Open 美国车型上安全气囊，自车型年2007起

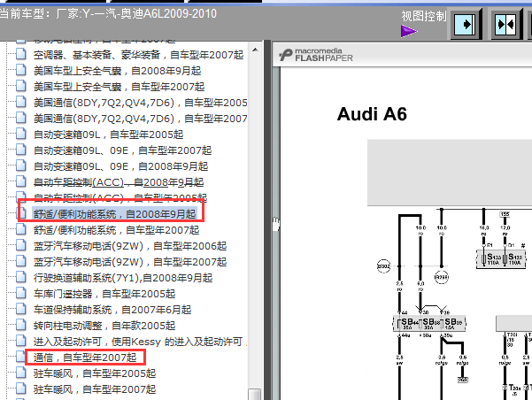(x=119, y=87)
